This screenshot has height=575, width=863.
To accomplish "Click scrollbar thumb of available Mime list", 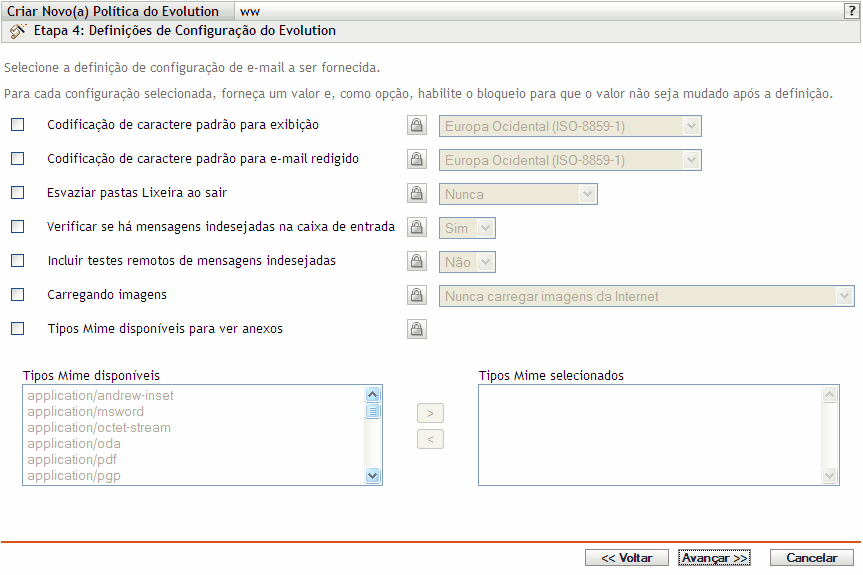I will 373,411.
